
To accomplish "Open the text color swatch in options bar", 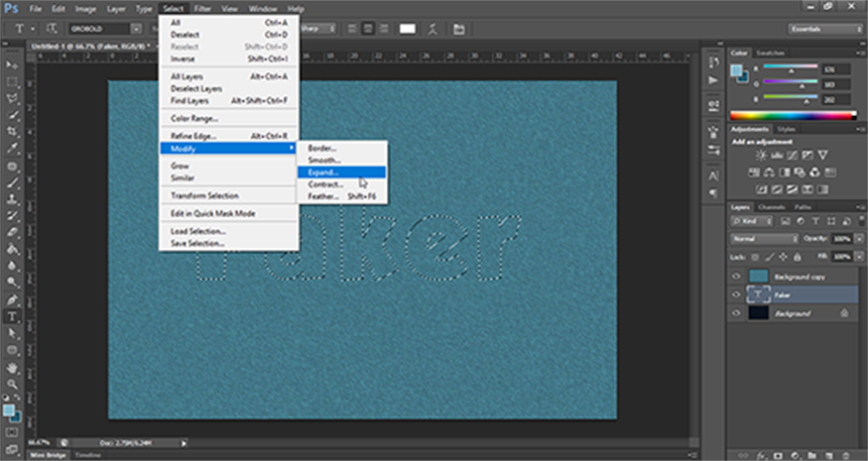I will [408, 29].
